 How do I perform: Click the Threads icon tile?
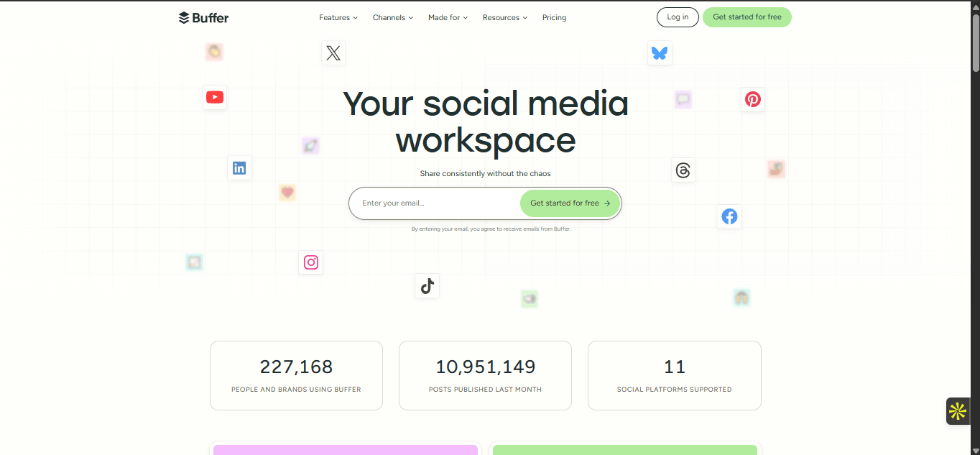point(683,170)
